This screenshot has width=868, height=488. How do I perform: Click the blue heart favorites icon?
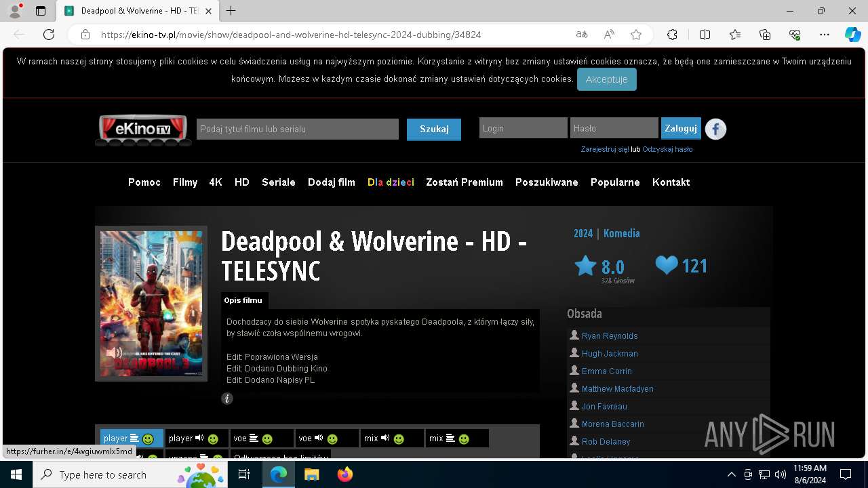pyautogui.click(x=667, y=265)
